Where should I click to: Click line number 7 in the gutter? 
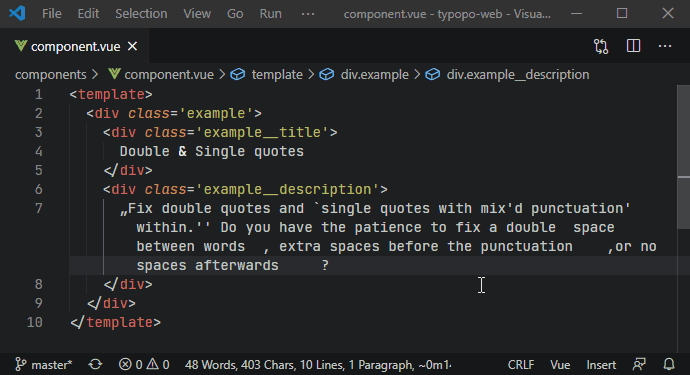pyautogui.click(x=39, y=208)
